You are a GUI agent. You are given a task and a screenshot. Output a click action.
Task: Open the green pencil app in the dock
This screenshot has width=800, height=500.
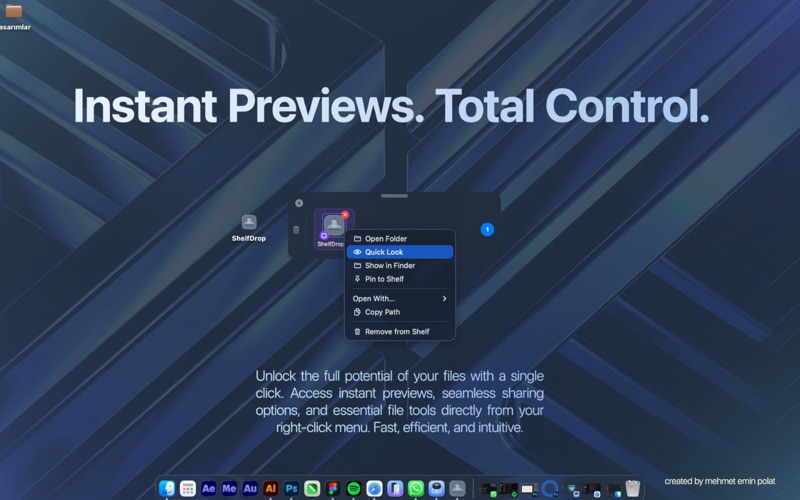312,488
